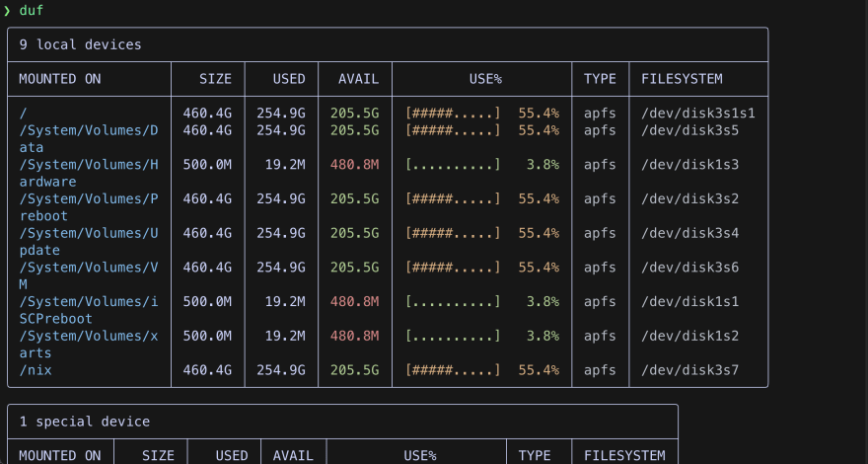Click filesystem /dev/disk1s1

pos(689,301)
